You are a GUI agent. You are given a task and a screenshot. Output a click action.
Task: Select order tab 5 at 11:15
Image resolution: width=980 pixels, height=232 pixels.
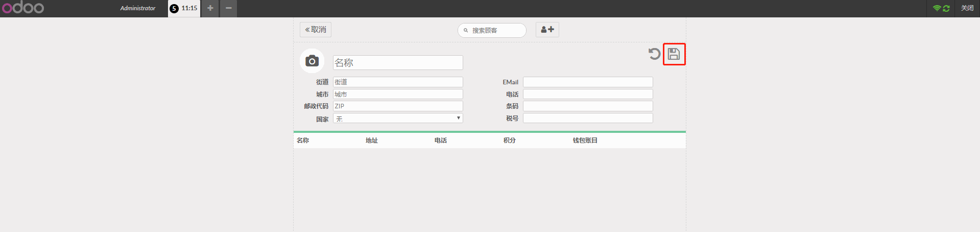pyautogui.click(x=184, y=8)
